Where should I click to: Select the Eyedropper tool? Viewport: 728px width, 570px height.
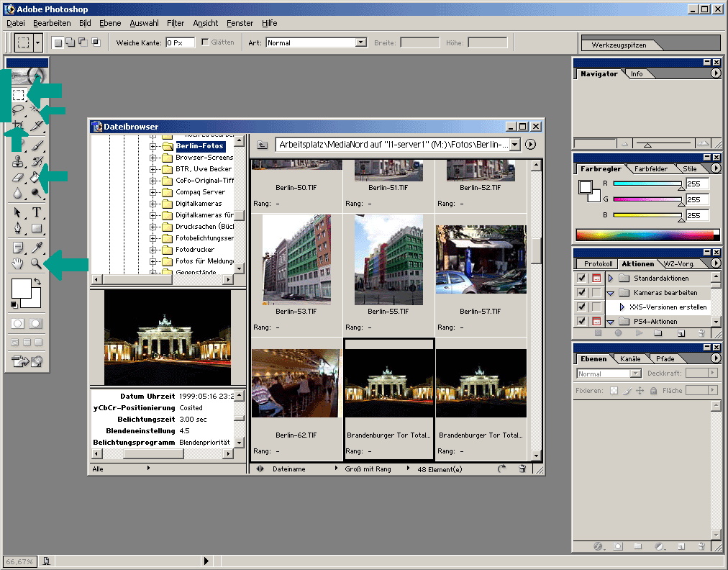tap(36, 247)
